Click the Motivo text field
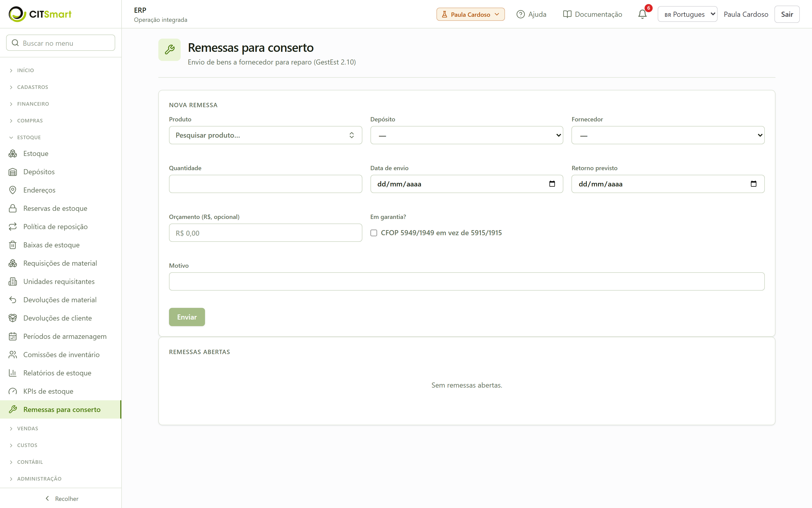Image resolution: width=812 pixels, height=508 pixels. [467, 281]
